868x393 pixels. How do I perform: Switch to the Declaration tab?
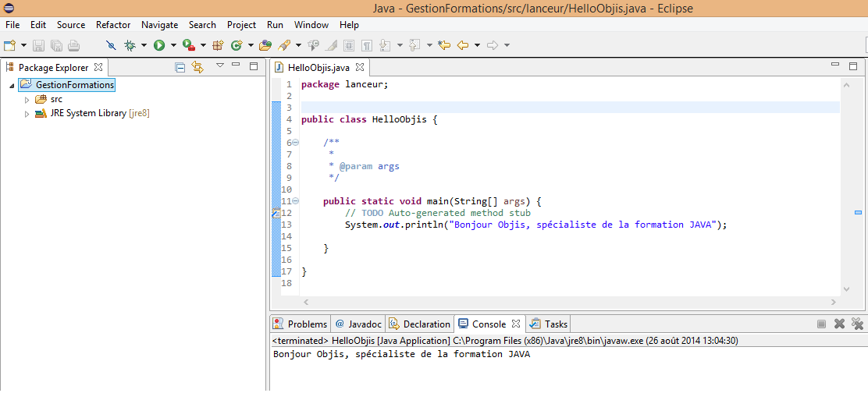(420, 324)
